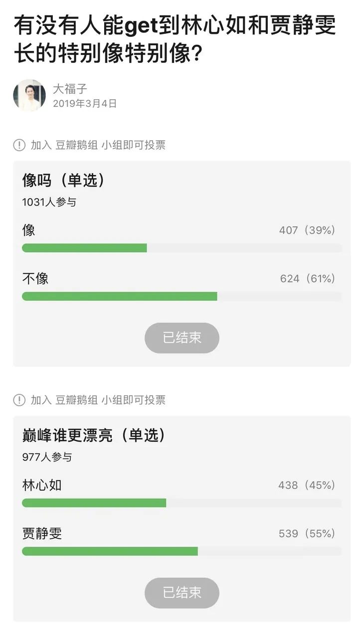Click the green result bar for 像
The width and height of the screenshot is (364, 626).
84,248
